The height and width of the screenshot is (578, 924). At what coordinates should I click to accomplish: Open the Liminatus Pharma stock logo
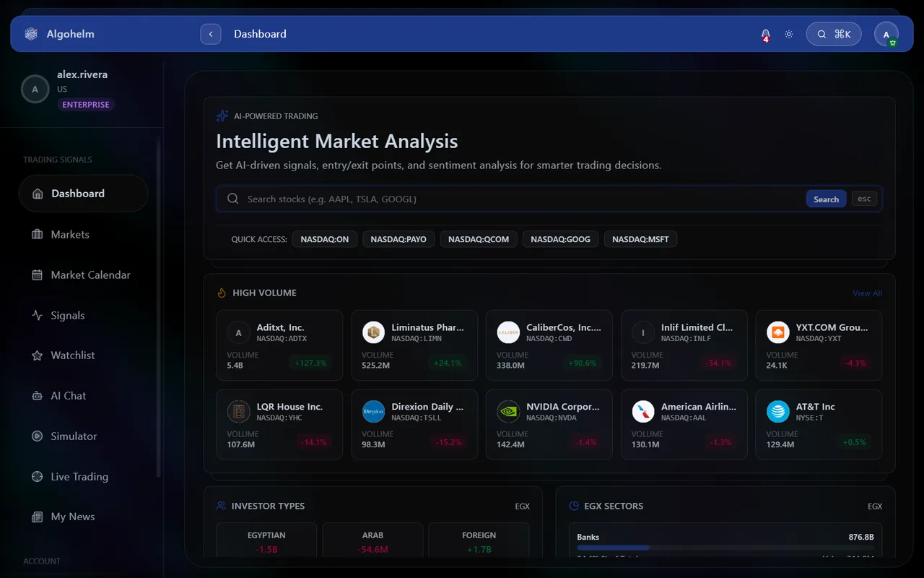(x=374, y=332)
